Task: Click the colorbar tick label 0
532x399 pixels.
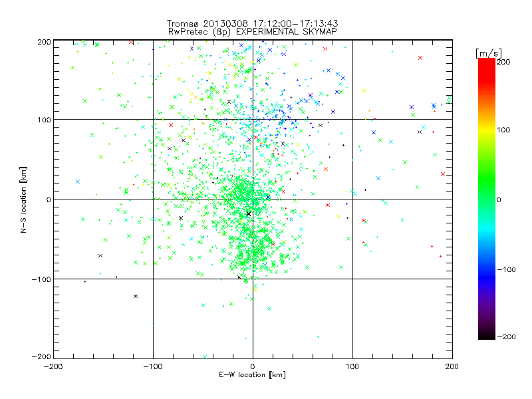Action: [x=499, y=199]
